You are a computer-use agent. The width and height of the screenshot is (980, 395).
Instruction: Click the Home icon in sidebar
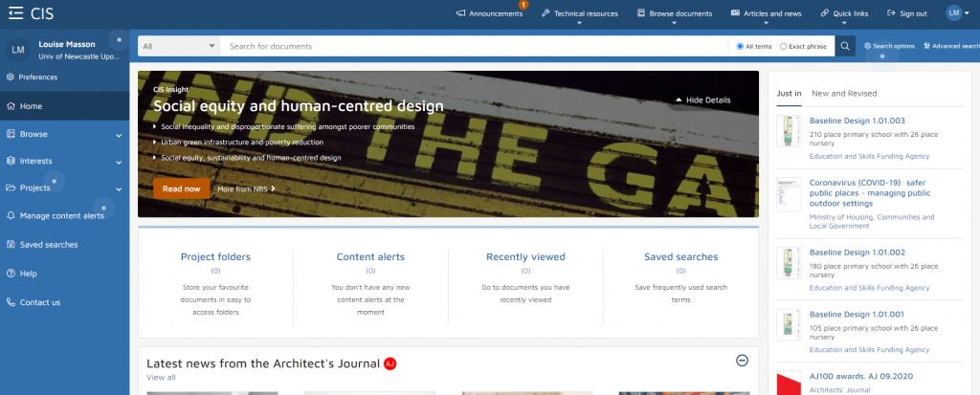coord(11,106)
